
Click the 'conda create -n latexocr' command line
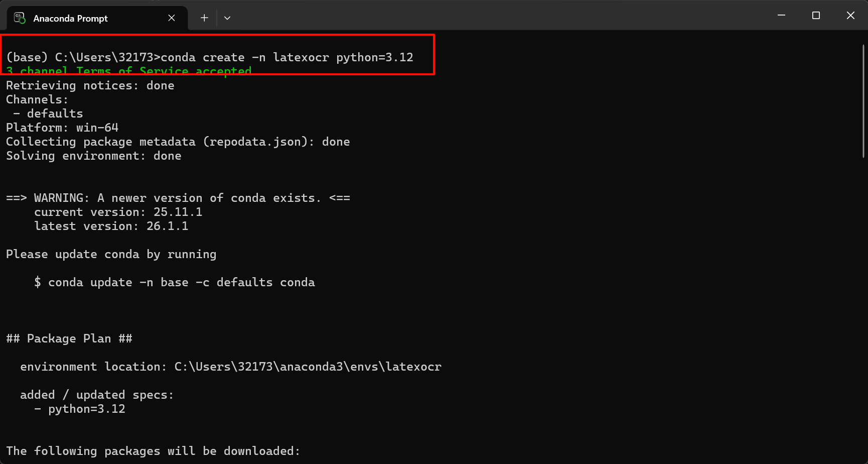tap(210, 58)
